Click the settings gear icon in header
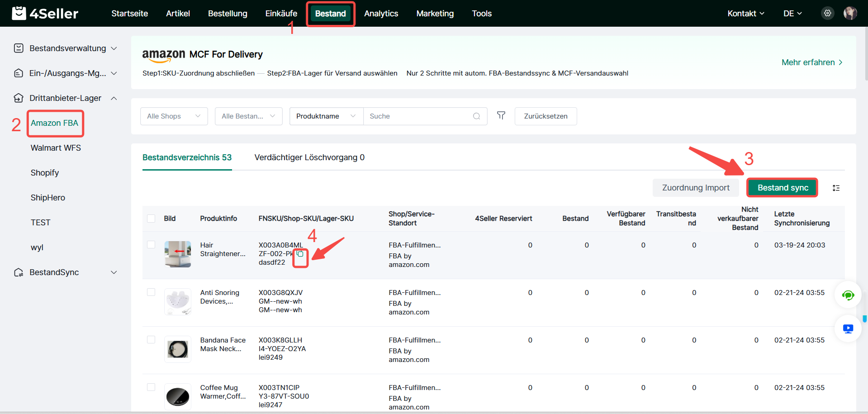 click(x=827, y=13)
